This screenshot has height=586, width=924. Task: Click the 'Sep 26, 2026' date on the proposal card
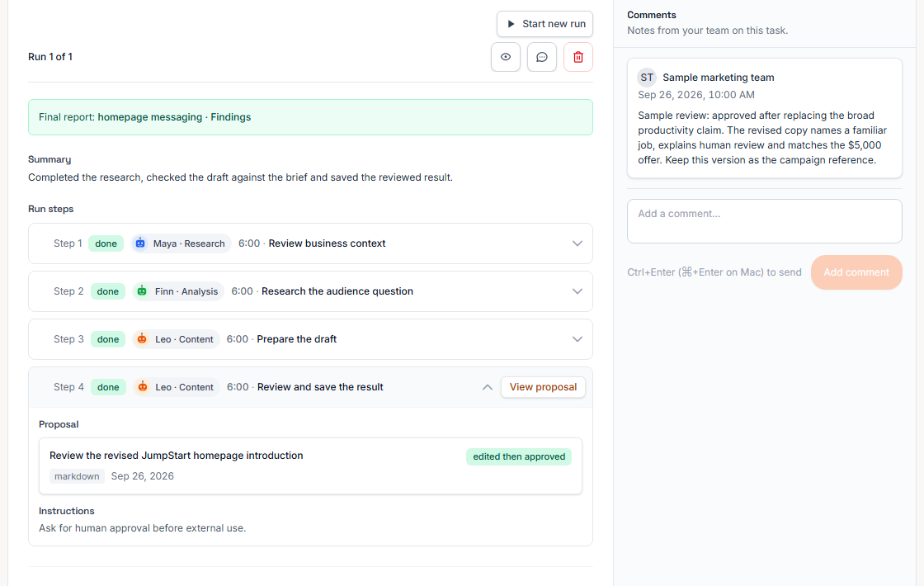pyautogui.click(x=143, y=476)
